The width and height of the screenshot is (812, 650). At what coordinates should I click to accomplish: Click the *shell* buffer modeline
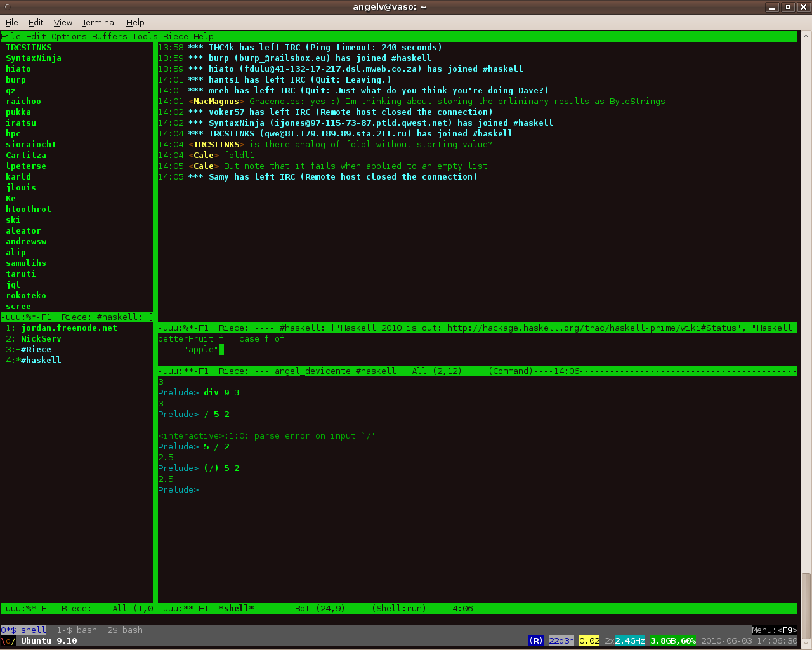coord(477,609)
